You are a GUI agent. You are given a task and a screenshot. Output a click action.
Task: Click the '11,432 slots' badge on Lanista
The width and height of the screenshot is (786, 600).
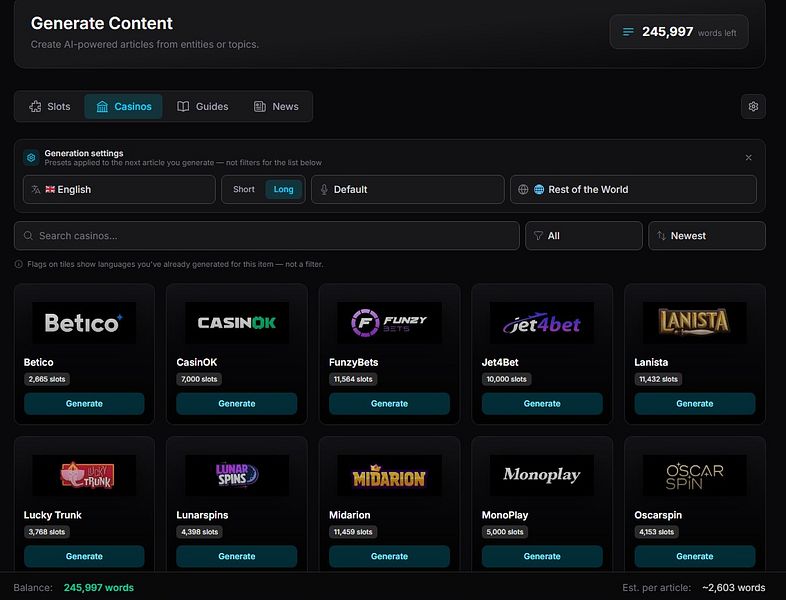(x=658, y=379)
